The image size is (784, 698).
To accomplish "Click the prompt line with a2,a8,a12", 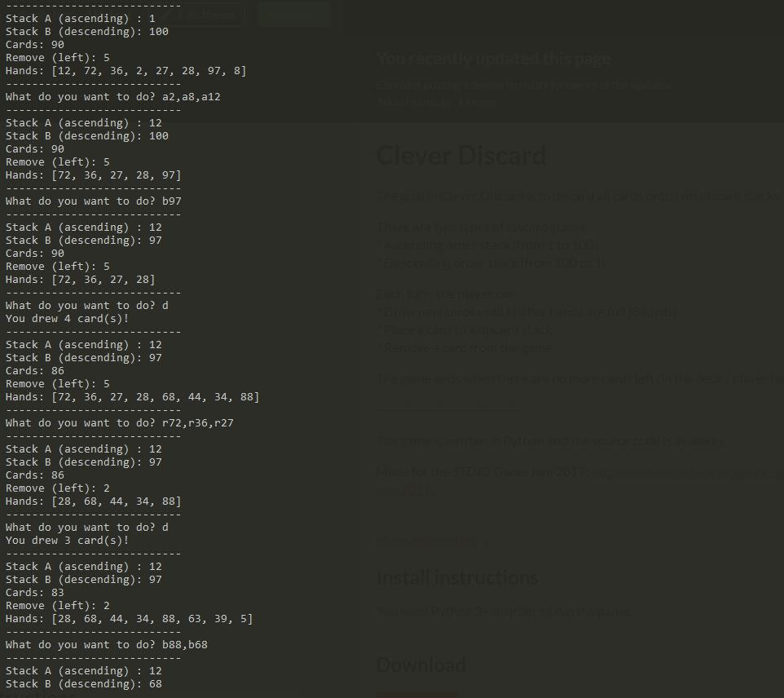I will [x=113, y=96].
